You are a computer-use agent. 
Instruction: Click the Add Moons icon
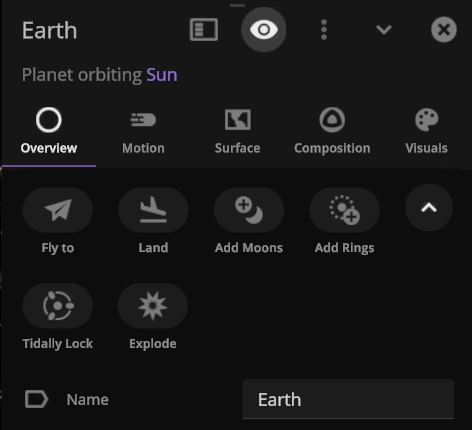pyautogui.click(x=249, y=210)
